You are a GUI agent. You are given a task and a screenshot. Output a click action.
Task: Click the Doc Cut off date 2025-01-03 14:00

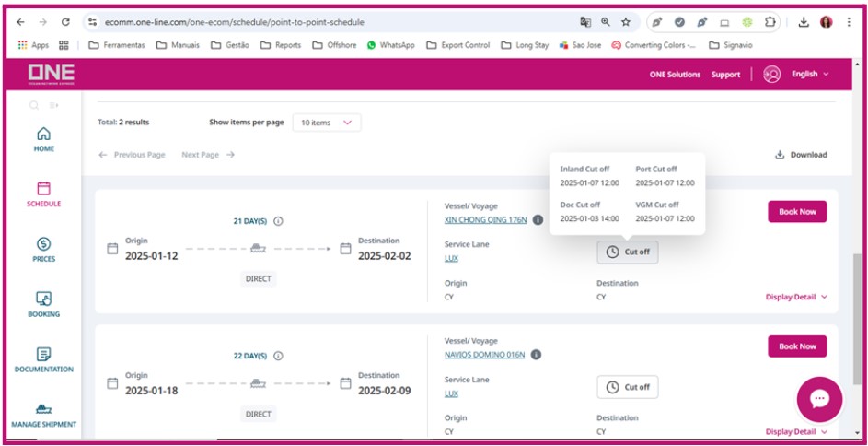tap(589, 218)
